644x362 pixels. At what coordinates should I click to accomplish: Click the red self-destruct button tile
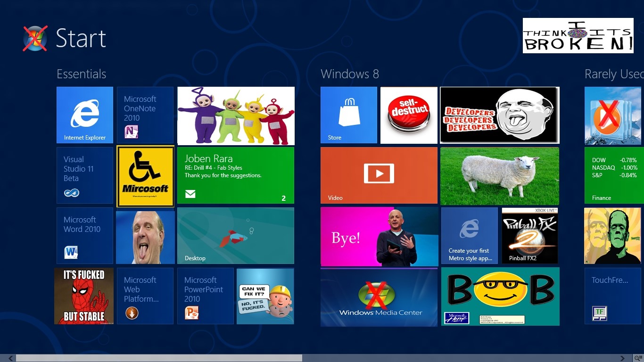tap(409, 115)
